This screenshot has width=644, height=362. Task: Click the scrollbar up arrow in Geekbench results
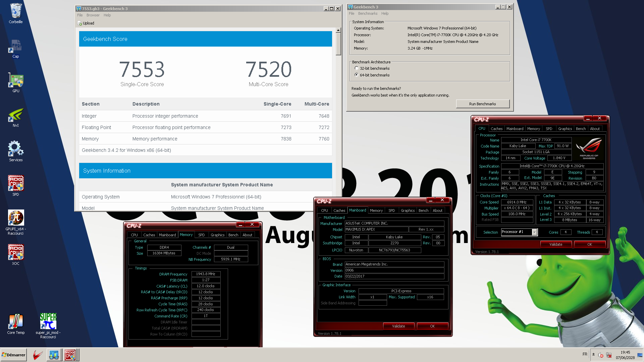click(338, 30)
